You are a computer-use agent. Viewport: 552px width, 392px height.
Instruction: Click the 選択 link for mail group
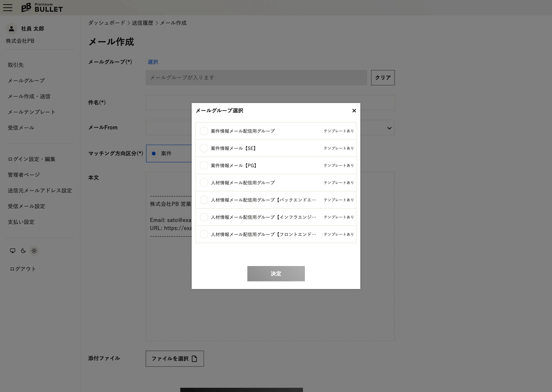pos(153,62)
